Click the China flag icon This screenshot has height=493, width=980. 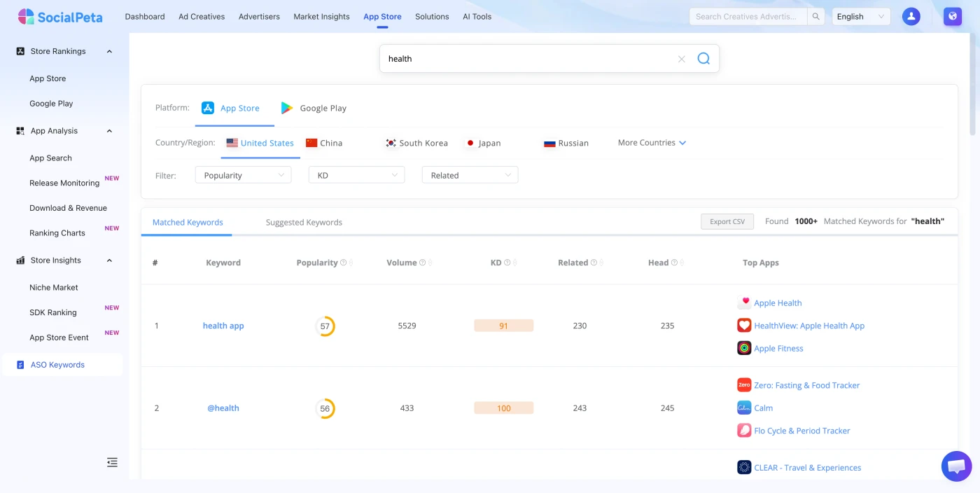[x=311, y=143]
